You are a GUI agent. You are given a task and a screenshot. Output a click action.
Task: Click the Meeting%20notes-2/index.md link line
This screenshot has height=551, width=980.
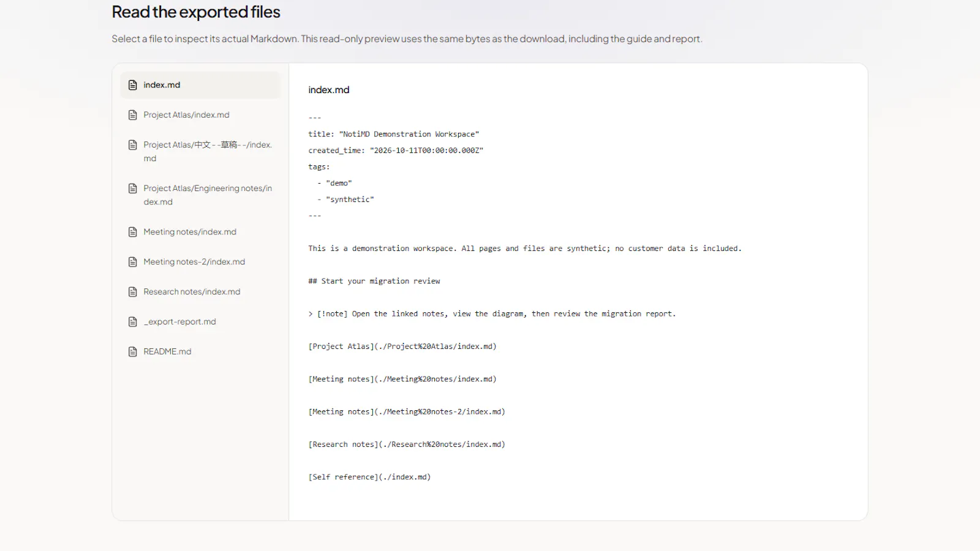pyautogui.click(x=407, y=412)
